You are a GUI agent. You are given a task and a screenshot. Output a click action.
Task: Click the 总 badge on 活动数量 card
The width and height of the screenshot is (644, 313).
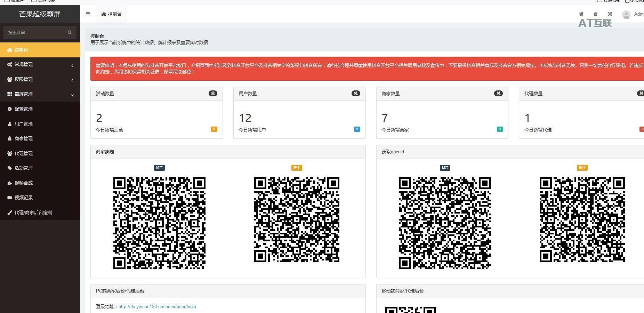213,93
